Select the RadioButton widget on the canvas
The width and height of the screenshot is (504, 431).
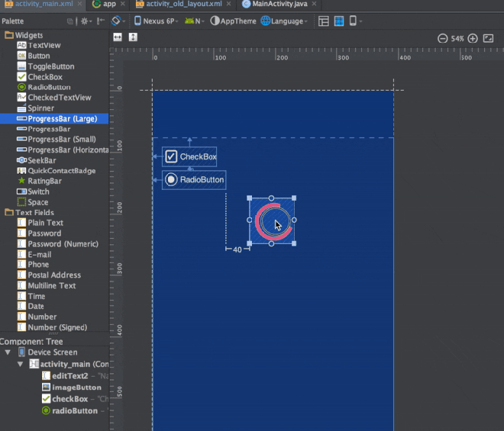194,180
